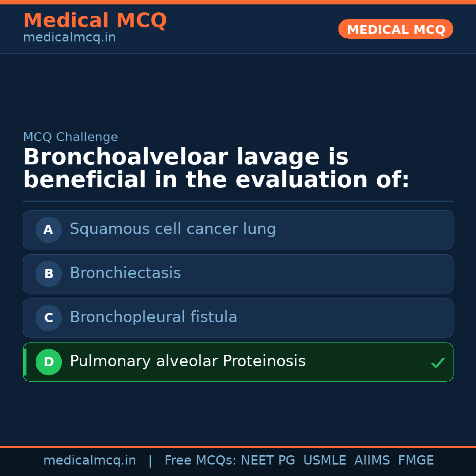Click the circled letter C badge
The image size is (476, 476).
[48, 318]
